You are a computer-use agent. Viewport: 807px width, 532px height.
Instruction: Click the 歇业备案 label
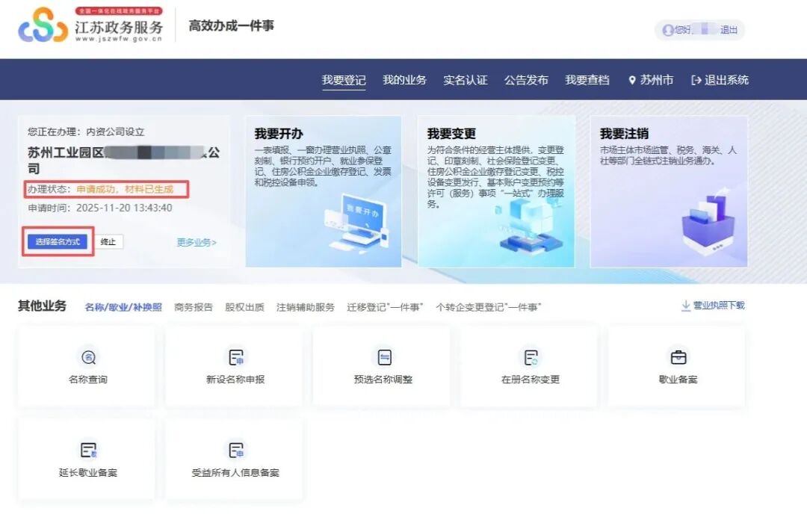[678, 380]
